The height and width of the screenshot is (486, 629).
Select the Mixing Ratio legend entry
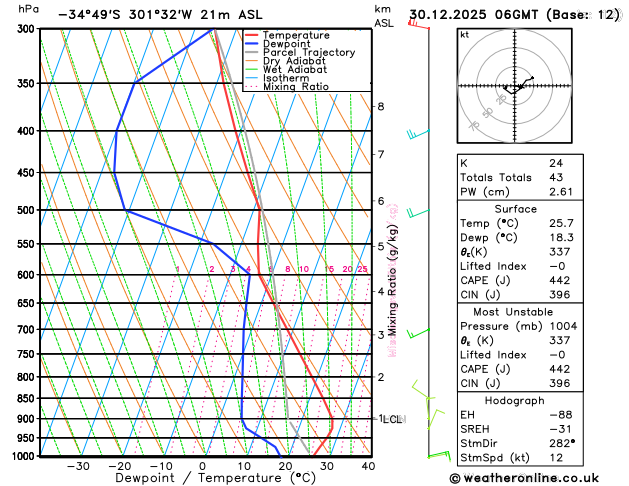[287, 87]
